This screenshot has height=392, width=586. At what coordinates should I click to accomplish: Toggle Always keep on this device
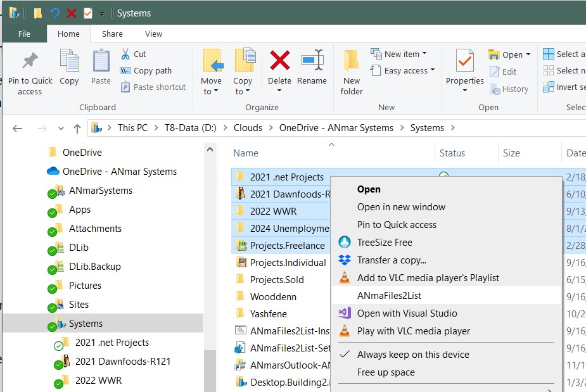[x=412, y=355]
